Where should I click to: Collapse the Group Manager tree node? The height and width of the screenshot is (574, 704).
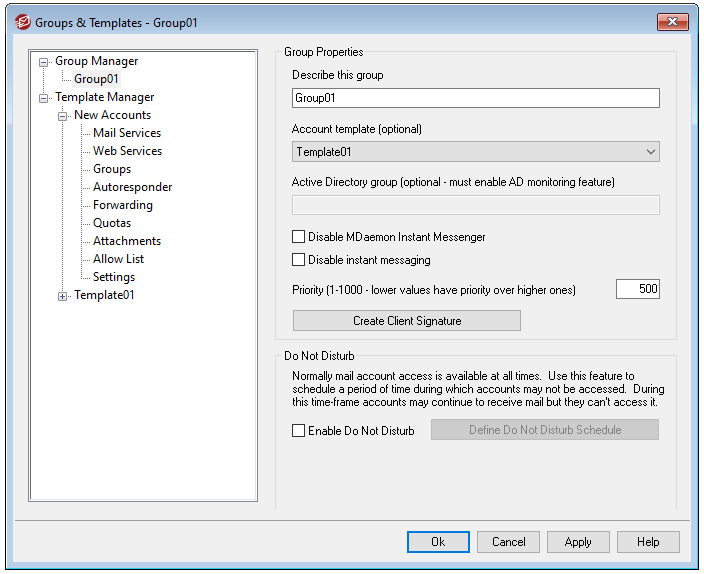click(x=44, y=62)
